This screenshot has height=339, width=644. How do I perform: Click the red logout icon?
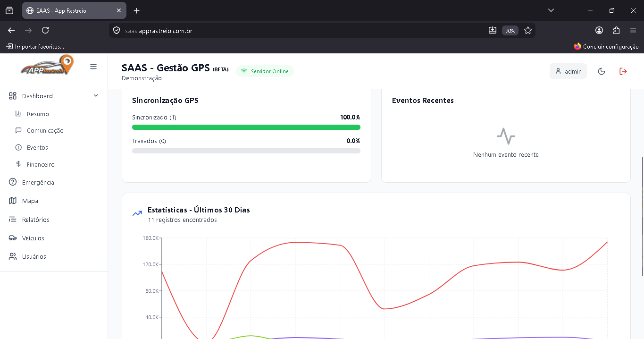pyautogui.click(x=623, y=71)
